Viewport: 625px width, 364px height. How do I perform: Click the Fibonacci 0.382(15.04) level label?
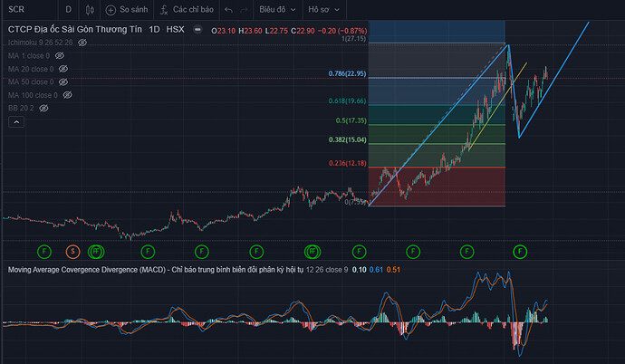[x=347, y=139]
